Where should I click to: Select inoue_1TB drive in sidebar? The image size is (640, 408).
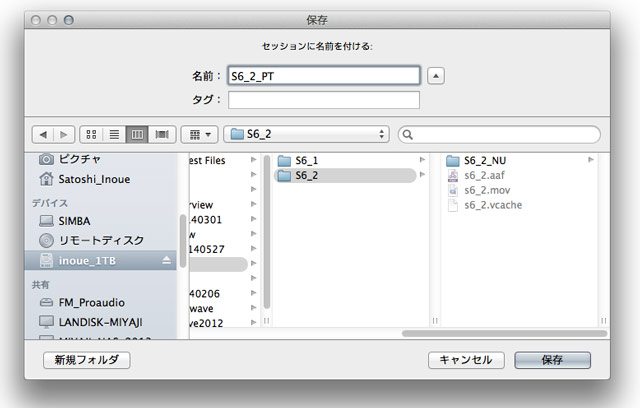tap(101, 260)
